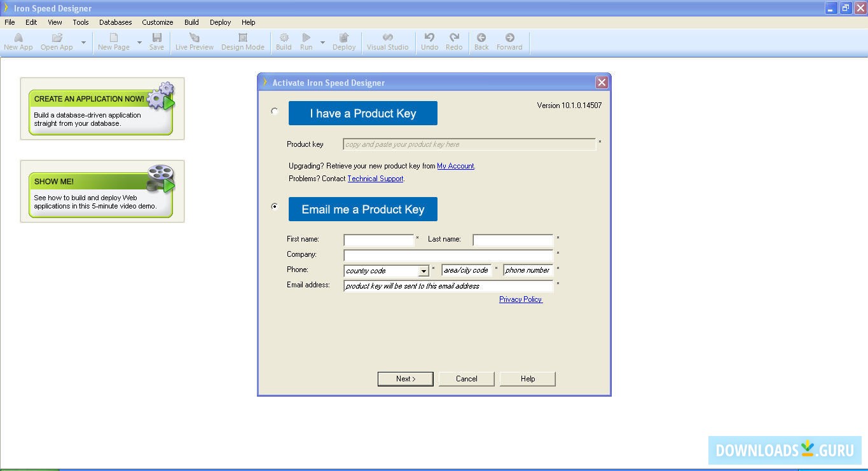The image size is (868, 471).
Task: Click the New App toolbar icon
Action: tap(18, 41)
